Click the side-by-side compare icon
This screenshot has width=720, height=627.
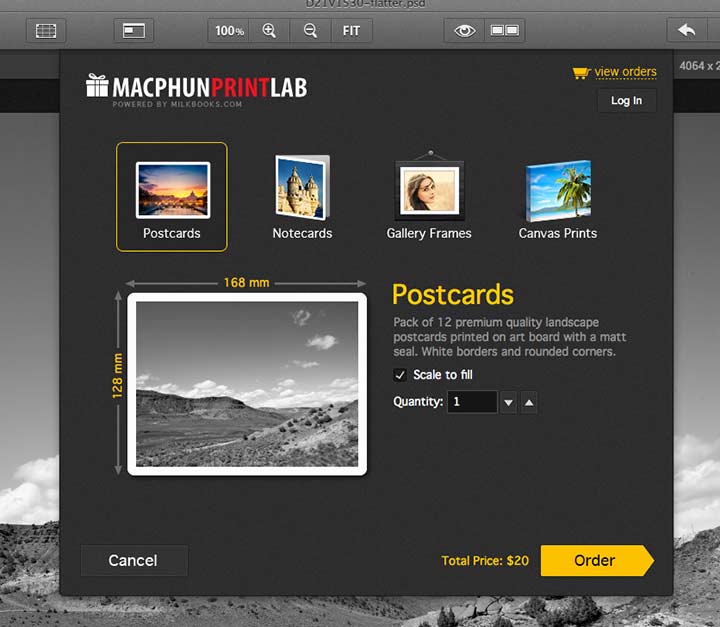505,31
